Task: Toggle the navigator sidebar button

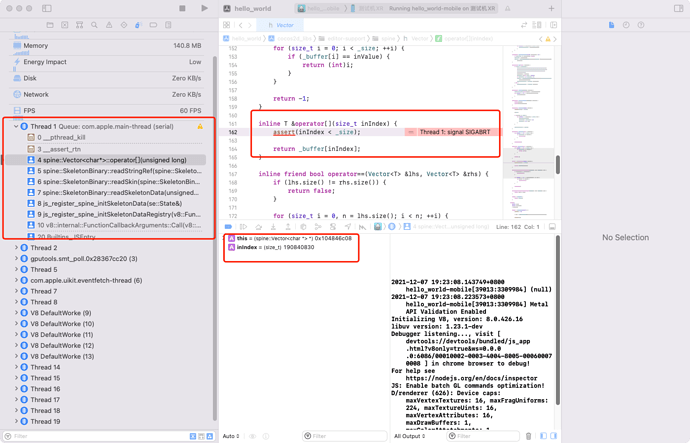Action: click(x=47, y=8)
